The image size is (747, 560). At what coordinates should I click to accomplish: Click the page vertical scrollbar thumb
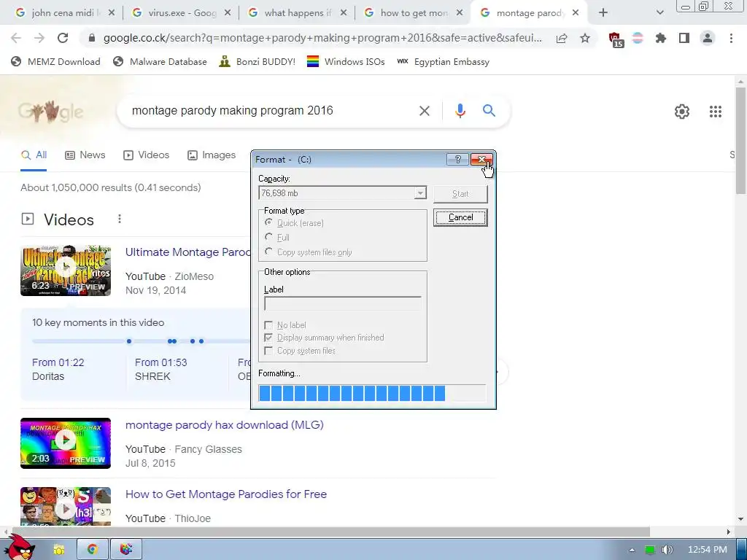point(740,141)
